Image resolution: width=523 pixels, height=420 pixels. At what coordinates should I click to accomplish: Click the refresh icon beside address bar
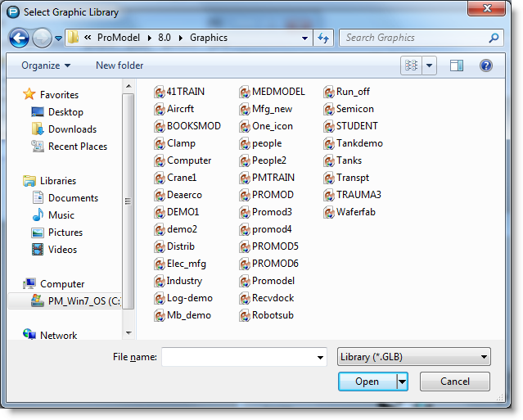coord(322,38)
